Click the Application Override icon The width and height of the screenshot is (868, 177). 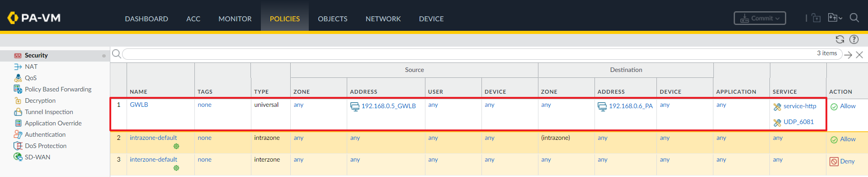pyautogui.click(x=18, y=123)
